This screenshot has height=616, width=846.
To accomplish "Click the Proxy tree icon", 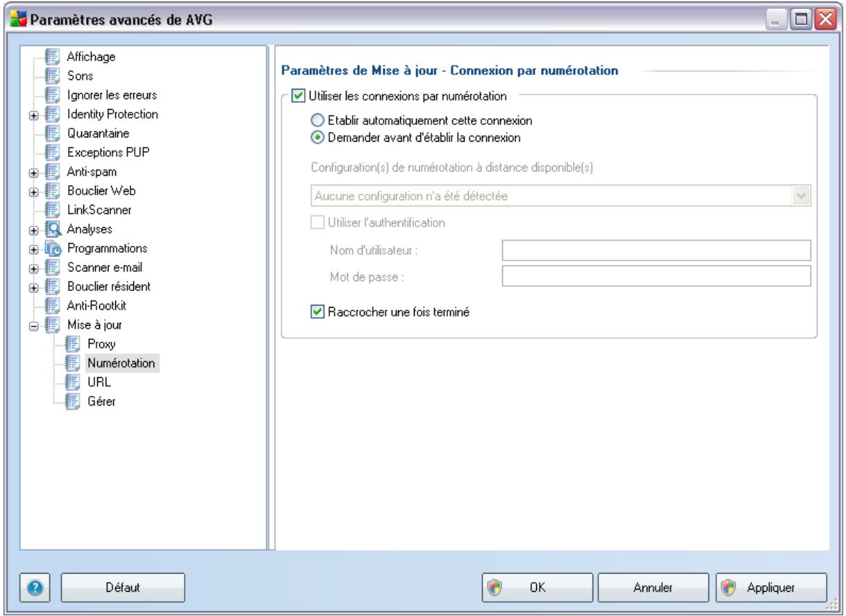I will click(x=71, y=343).
